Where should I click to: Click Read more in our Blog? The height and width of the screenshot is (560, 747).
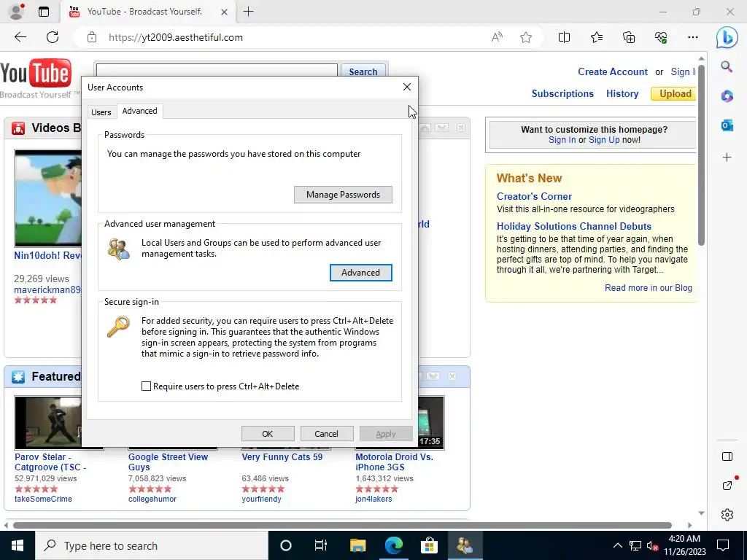tap(649, 288)
